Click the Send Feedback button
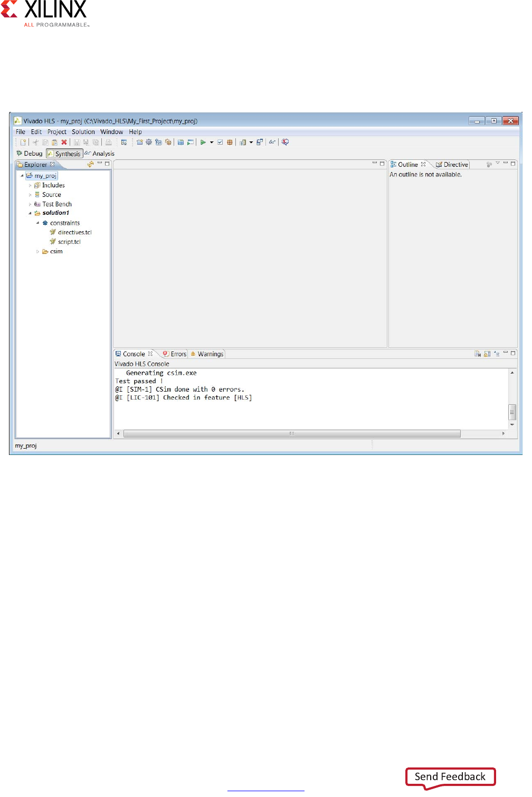 coord(450,776)
